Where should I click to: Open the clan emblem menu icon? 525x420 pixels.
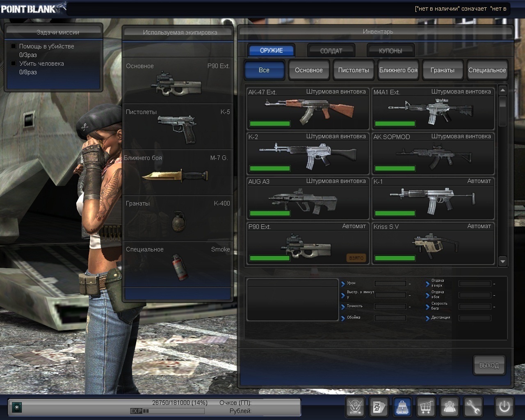coord(355,407)
